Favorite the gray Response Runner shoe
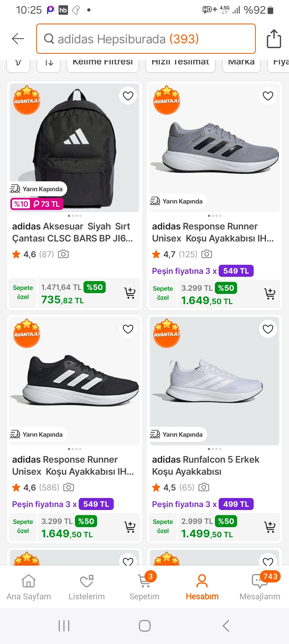The width and height of the screenshot is (289, 644). tap(268, 96)
